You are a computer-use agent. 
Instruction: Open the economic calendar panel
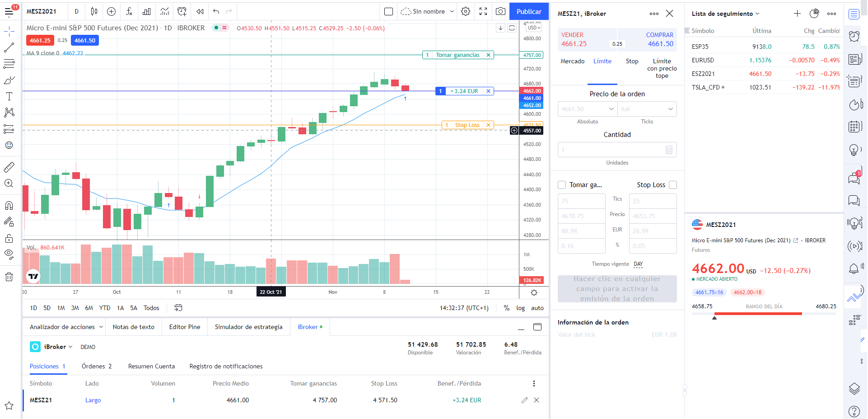[x=854, y=127]
